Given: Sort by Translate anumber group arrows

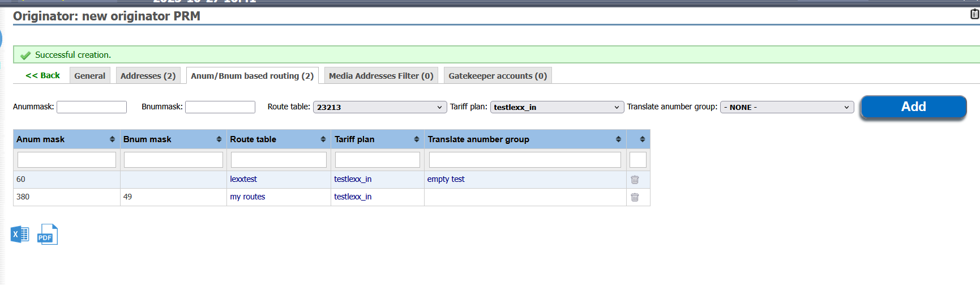Looking at the screenshot, I should coord(618,139).
